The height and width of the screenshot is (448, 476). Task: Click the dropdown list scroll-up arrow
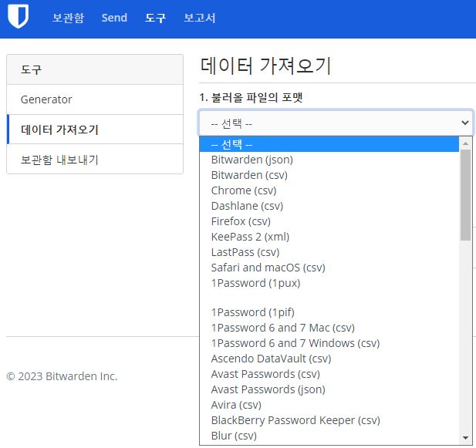(x=465, y=143)
